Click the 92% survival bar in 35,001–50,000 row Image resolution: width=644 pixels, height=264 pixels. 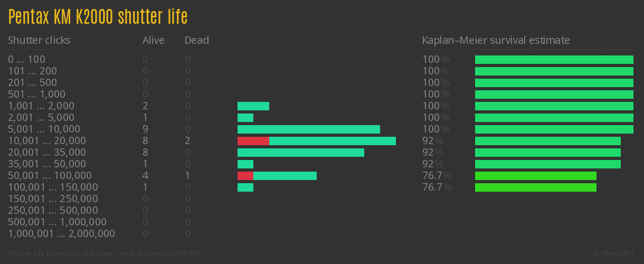[x=547, y=164]
